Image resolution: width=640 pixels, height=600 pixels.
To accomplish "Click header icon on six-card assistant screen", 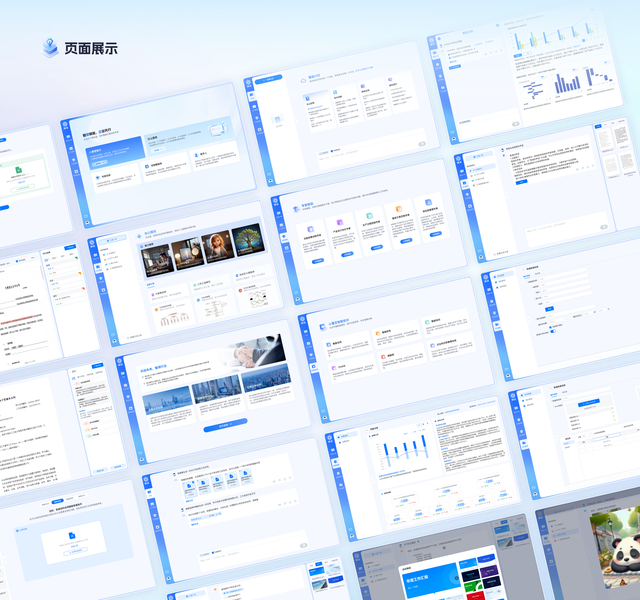I will pos(322,326).
